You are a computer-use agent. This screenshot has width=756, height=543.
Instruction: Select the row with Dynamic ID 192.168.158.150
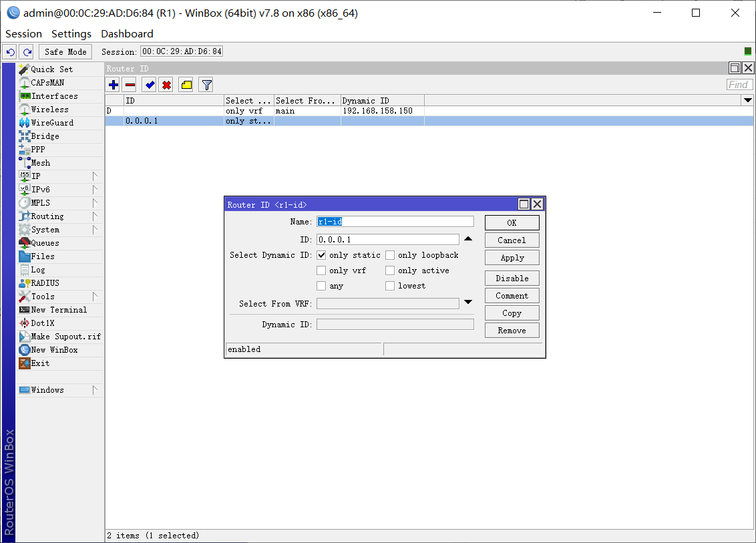coord(429,111)
